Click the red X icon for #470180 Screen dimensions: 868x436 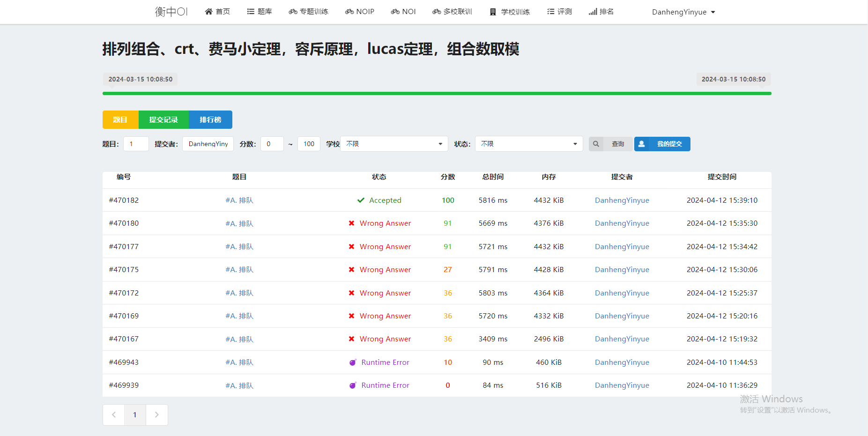pos(351,223)
